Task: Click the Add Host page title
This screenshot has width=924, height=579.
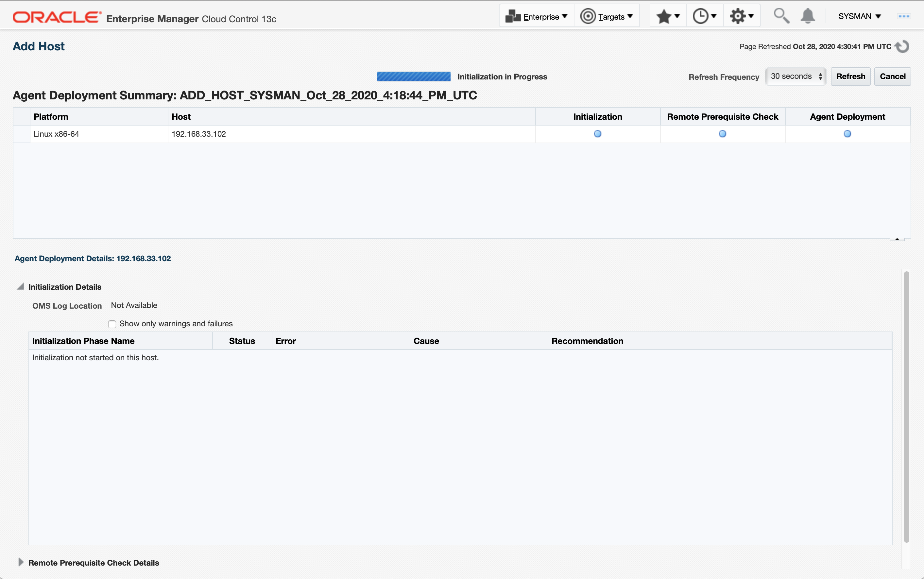Action: click(x=39, y=46)
